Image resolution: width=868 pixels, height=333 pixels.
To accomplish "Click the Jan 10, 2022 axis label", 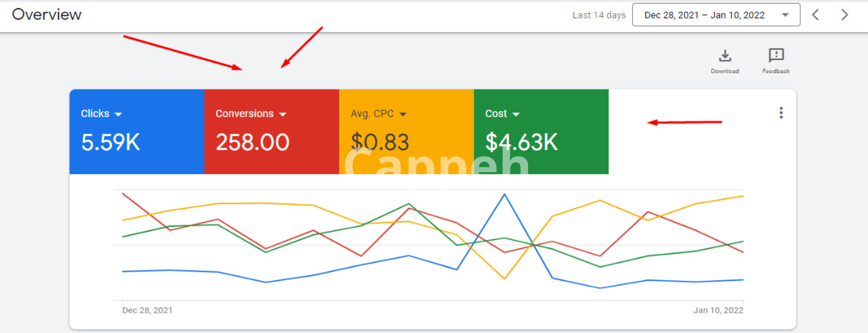I will (x=718, y=310).
